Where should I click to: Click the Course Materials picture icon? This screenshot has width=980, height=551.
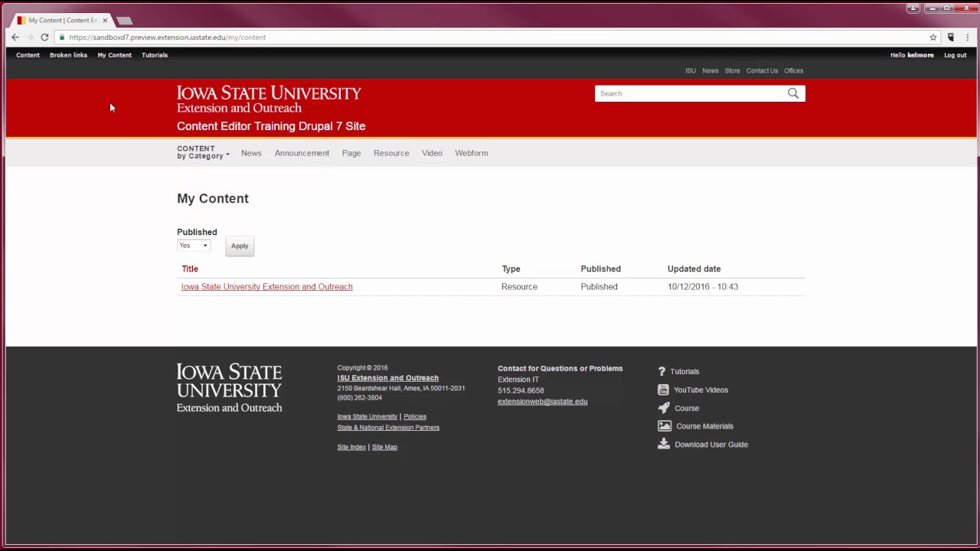click(x=665, y=426)
